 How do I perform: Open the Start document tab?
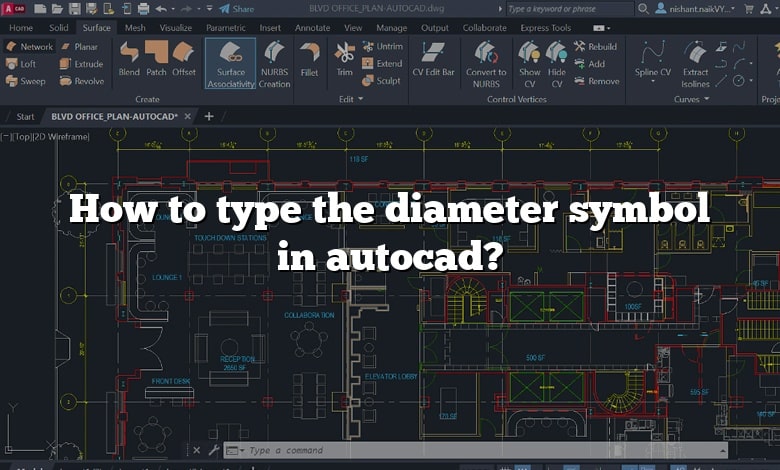click(x=25, y=116)
